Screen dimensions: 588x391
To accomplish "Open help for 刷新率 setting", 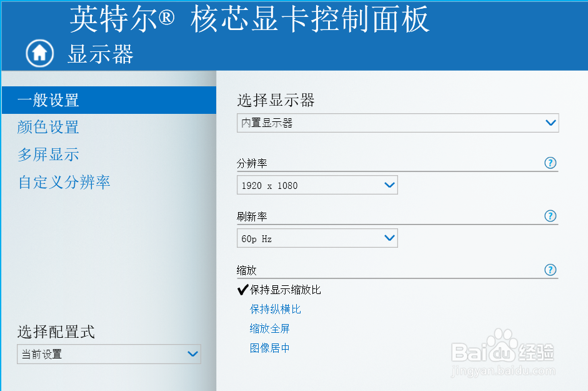I will point(550,216).
